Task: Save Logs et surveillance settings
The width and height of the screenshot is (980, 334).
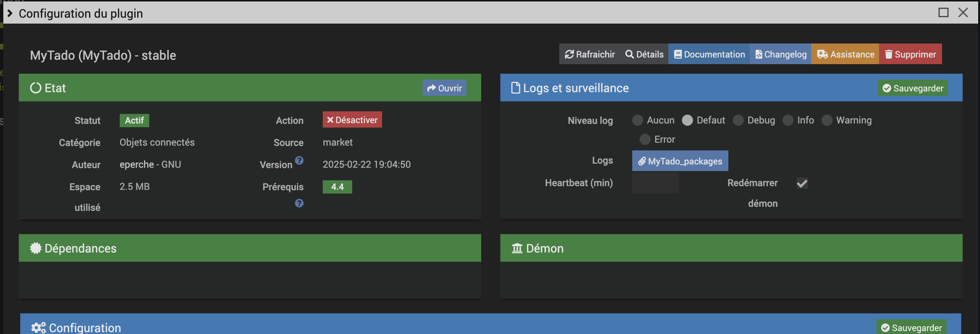Action: pos(913,88)
